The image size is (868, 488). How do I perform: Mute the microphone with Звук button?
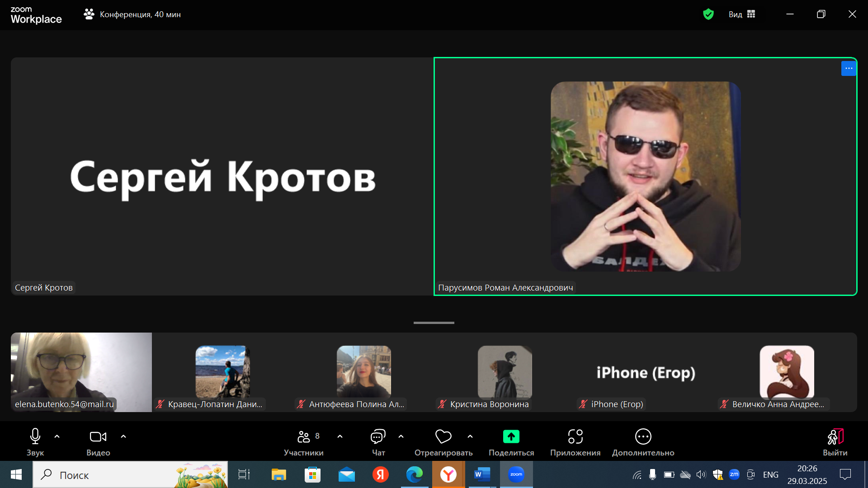pos(35,442)
